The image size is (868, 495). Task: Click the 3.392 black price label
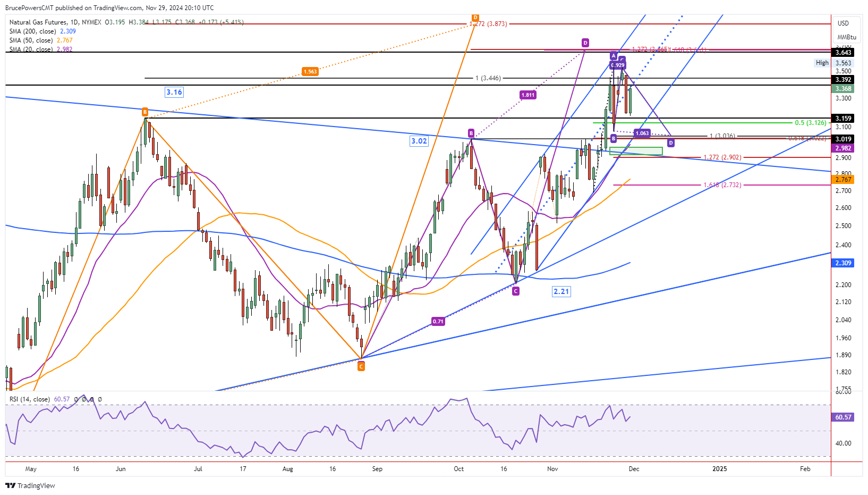pyautogui.click(x=843, y=80)
